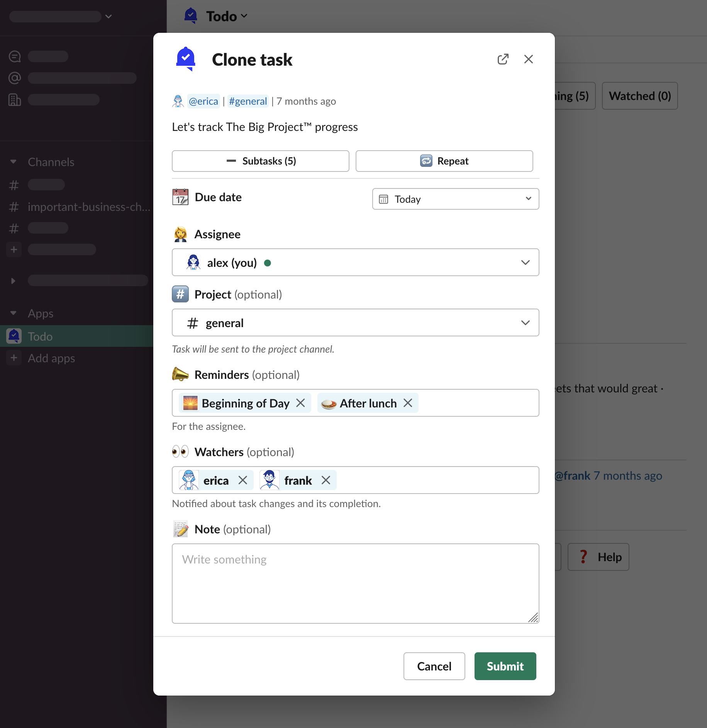Remove frank from watchers
707x728 pixels.
pyautogui.click(x=326, y=480)
